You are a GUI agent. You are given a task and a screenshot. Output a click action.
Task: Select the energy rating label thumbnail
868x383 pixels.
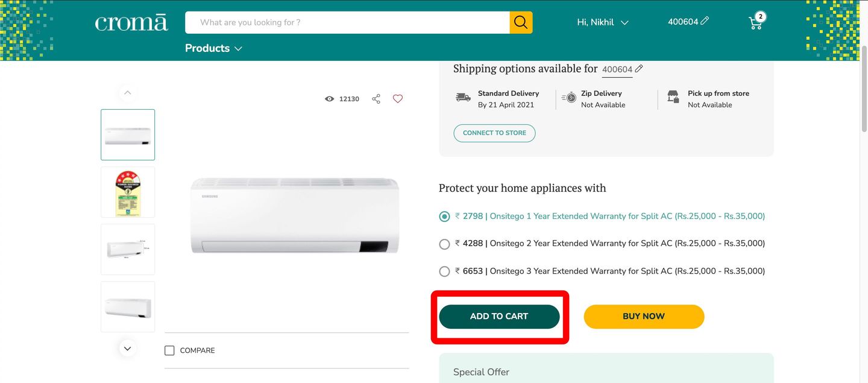coord(128,192)
